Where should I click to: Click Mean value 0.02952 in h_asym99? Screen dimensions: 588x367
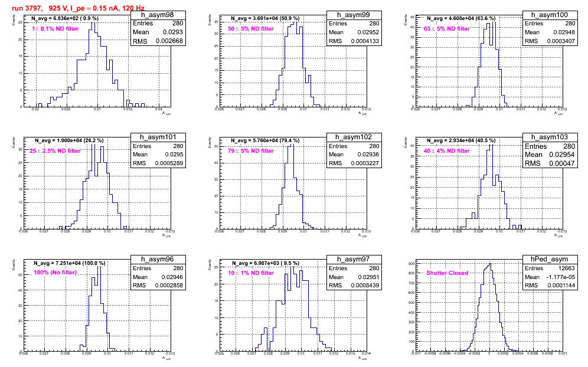point(368,32)
